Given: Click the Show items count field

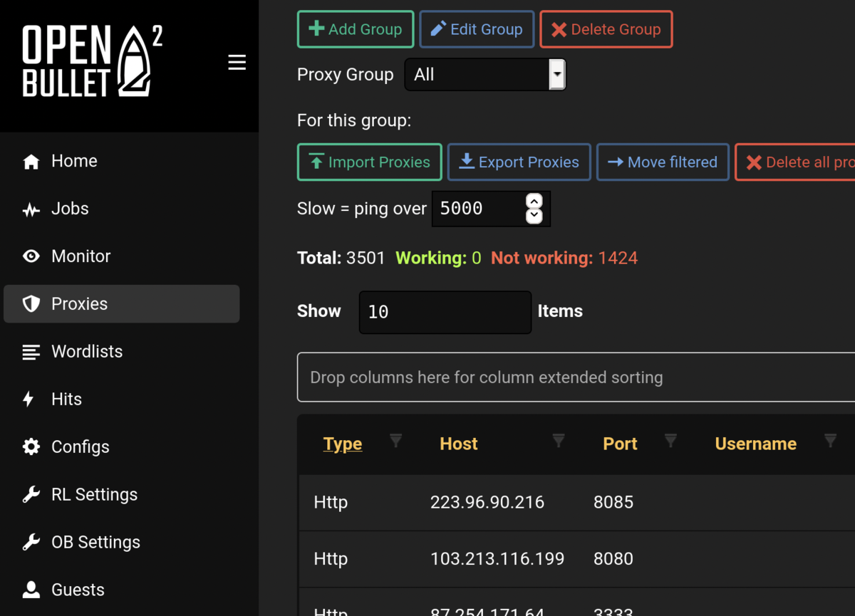Looking at the screenshot, I should pyautogui.click(x=445, y=312).
